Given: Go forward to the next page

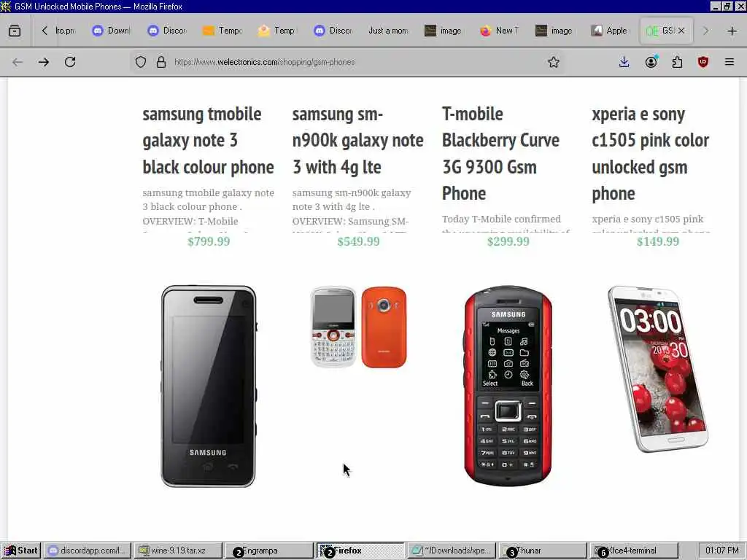Looking at the screenshot, I should point(44,62).
